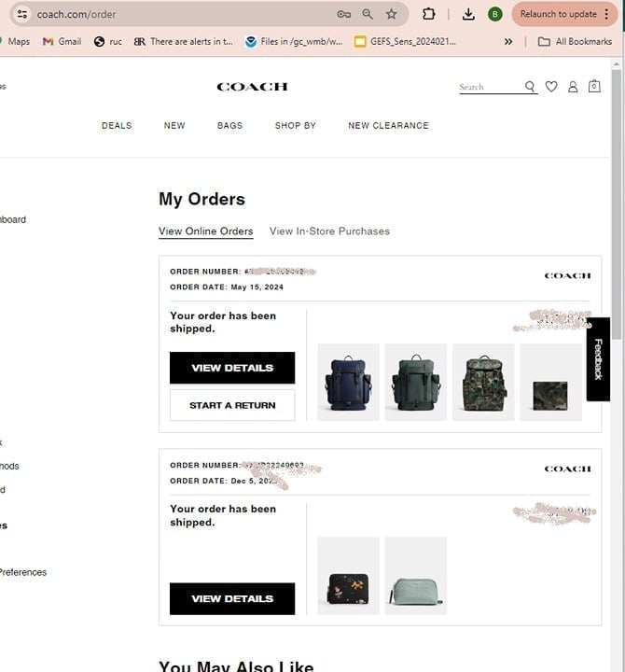Open the account profile icon
625x672 pixels.
point(573,87)
